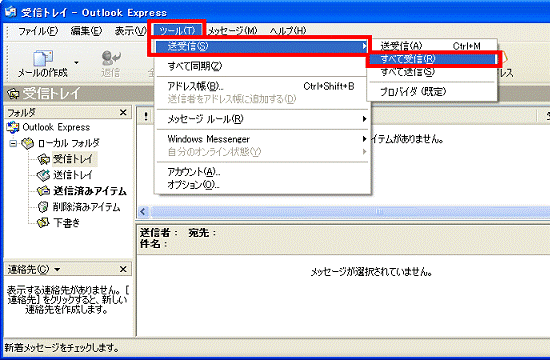This screenshot has height=360, width=550.
Task: Select the 送信トレイ folder label in tree
Action: [x=73, y=175]
